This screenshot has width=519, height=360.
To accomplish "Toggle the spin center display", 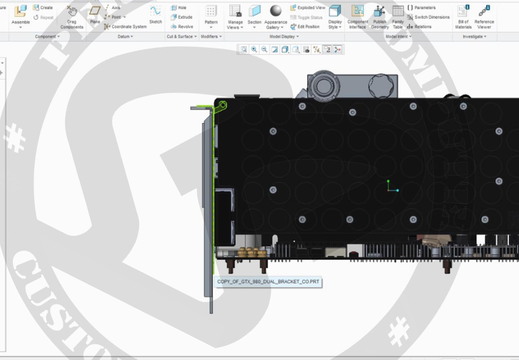I will pos(338,50).
